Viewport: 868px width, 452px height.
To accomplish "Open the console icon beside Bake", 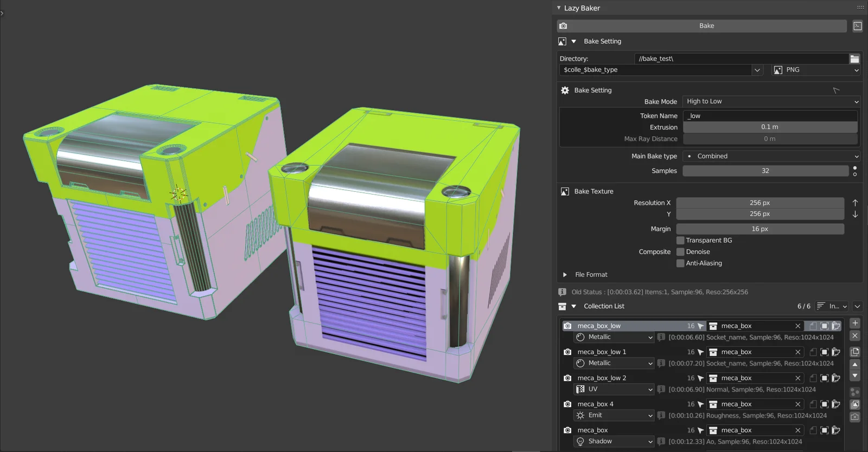I will (x=857, y=26).
